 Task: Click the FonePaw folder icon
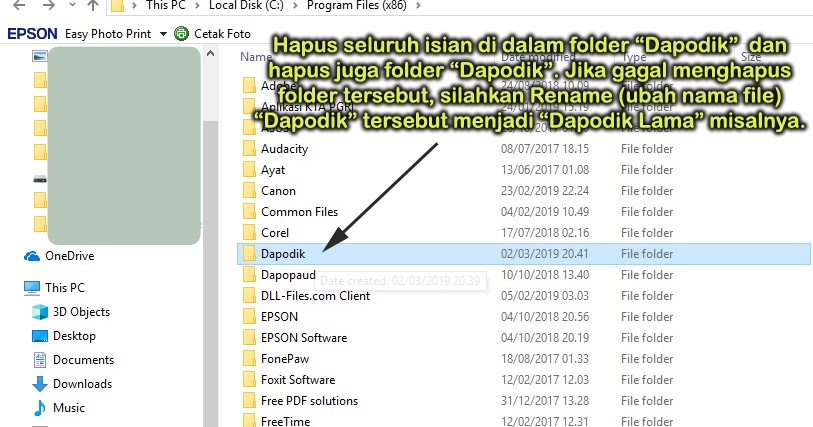[249, 359]
